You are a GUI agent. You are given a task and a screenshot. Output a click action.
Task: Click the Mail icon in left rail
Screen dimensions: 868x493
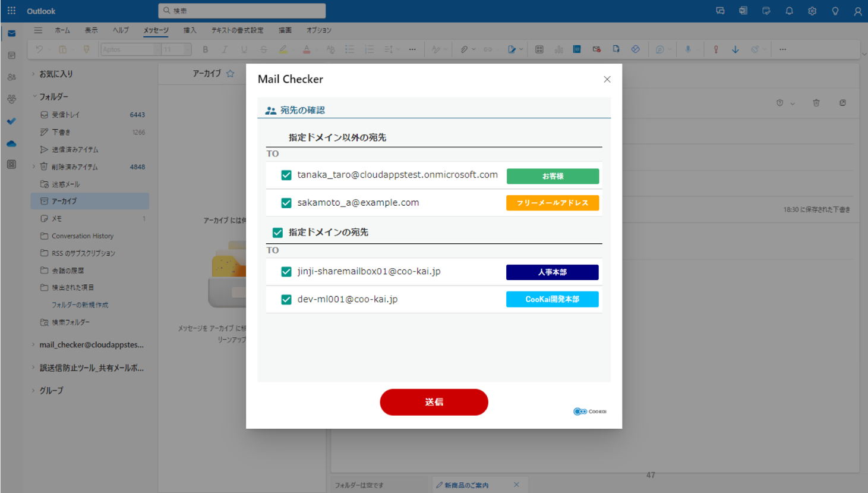pos(11,33)
